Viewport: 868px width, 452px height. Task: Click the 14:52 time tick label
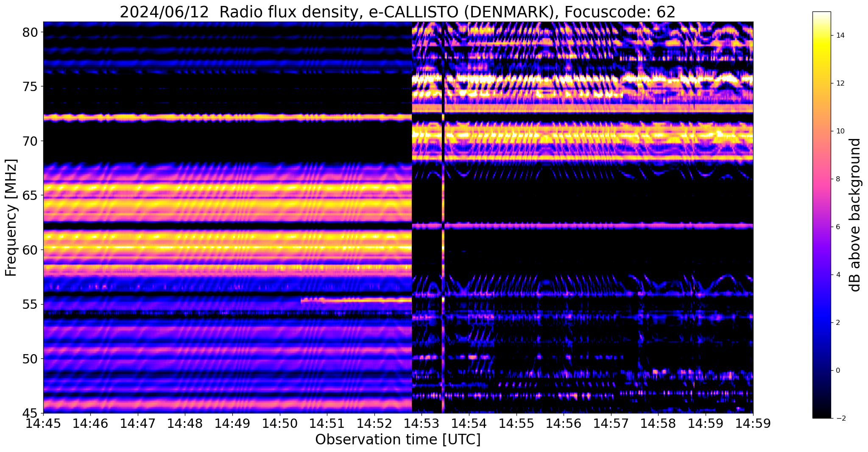374,423
